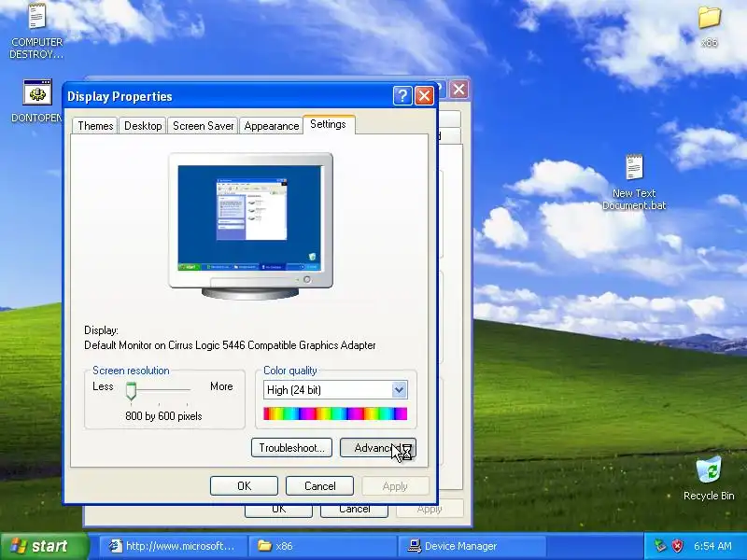
Task: Click the network connection tray icon
Action: coord(660,546)
